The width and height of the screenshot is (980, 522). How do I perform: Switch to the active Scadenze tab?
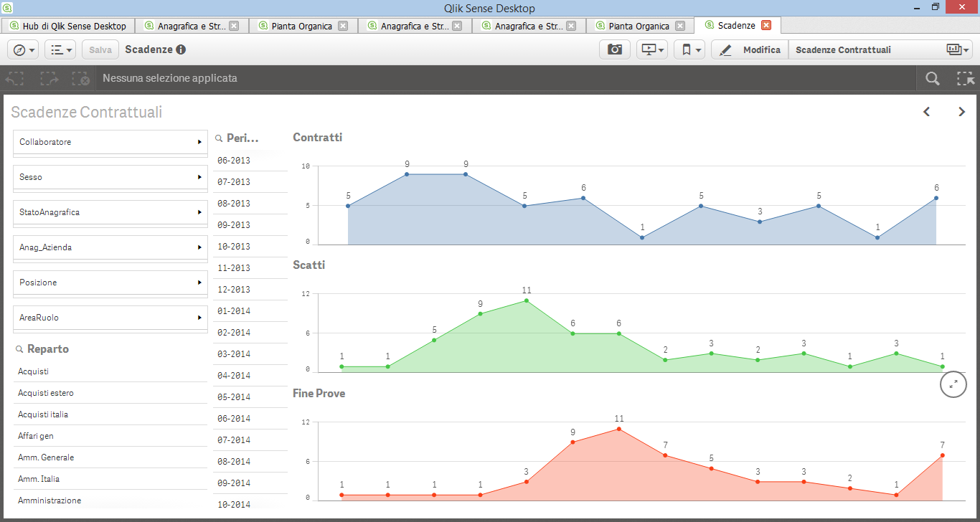click(736, 25)
